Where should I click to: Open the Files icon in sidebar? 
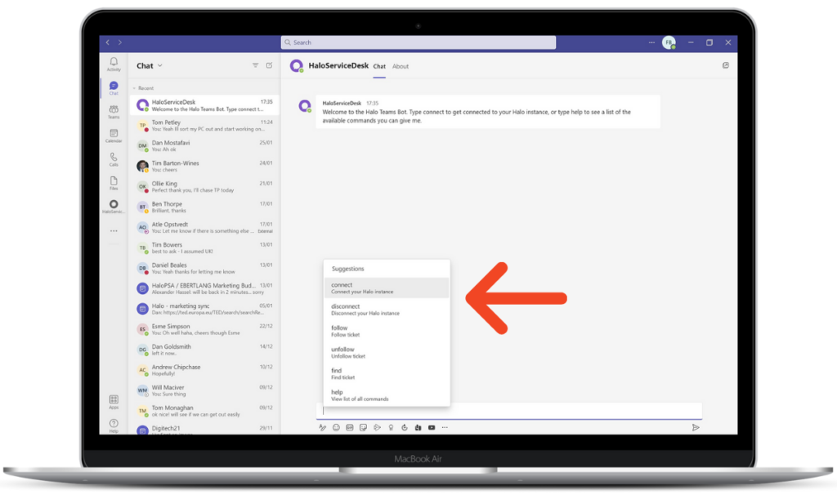(114, 183)
